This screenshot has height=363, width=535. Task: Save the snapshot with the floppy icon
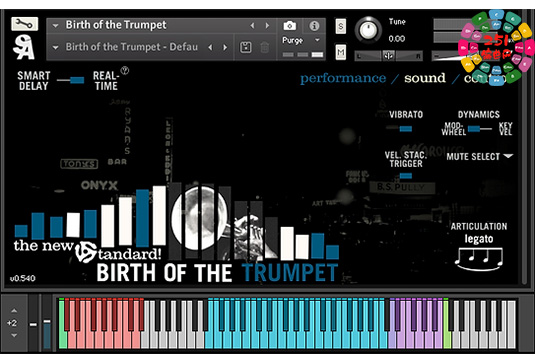(x=246, y=47)
